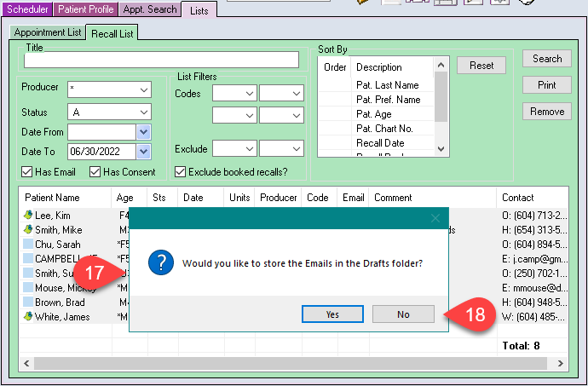Select Pat. Pref. Name sort option
Viewport: 588px width, 386px height.
click(388, 100)
